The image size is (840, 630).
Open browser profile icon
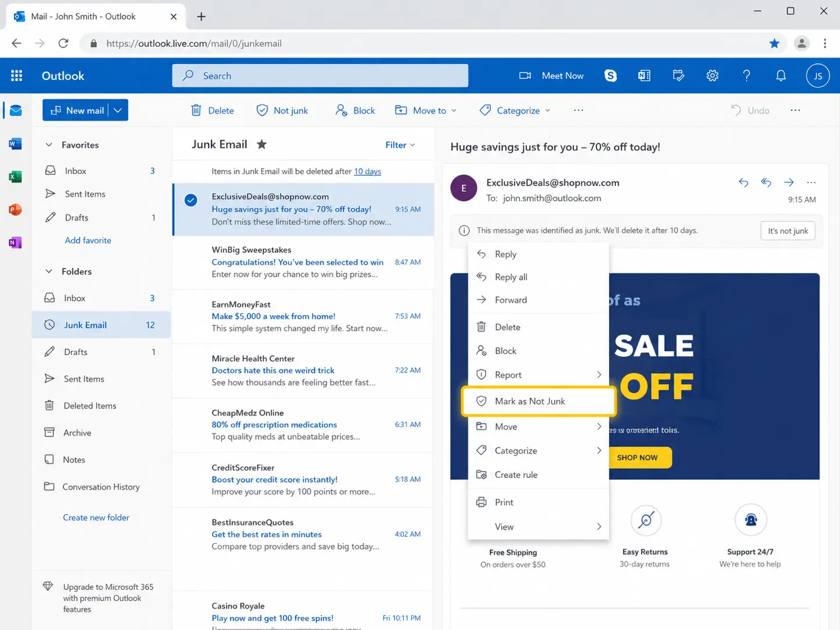[x=802, y=44]
